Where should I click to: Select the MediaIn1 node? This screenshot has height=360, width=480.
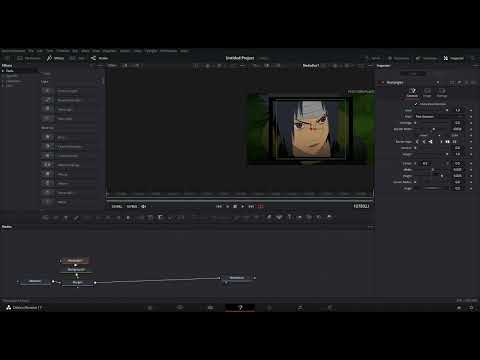(x=35, y=282)
